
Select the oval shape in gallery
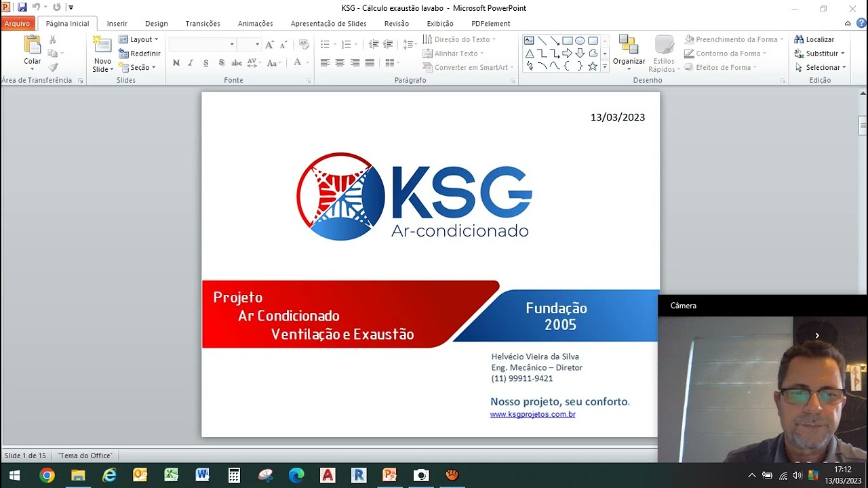click(580, 41)
